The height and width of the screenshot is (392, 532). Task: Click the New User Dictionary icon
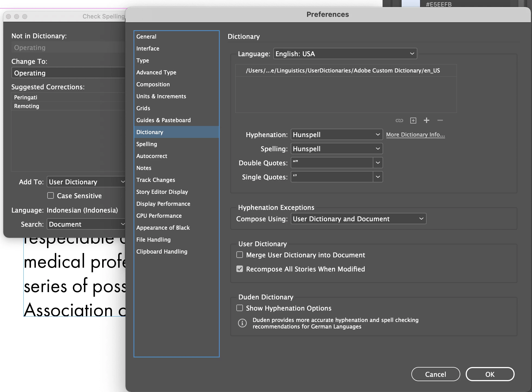coord(413,121)
